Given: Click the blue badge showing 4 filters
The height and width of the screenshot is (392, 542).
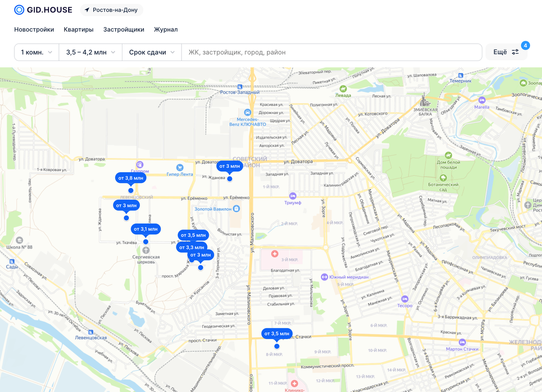Looking at the screenshot, I should [x=525, y=45].
